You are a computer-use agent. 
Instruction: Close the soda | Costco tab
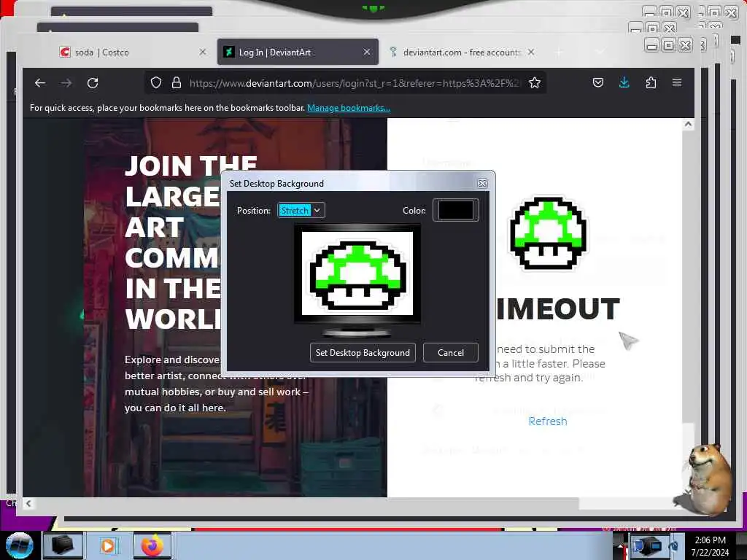(203, 52)
